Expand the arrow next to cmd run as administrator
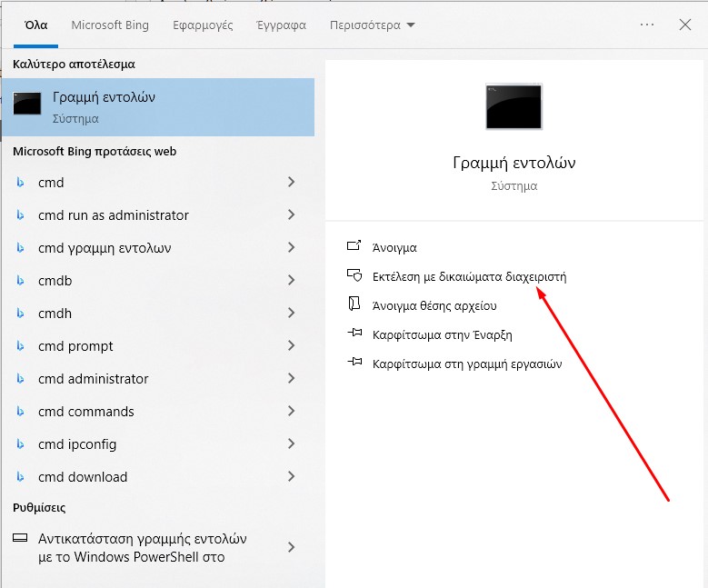 [291, 215]
